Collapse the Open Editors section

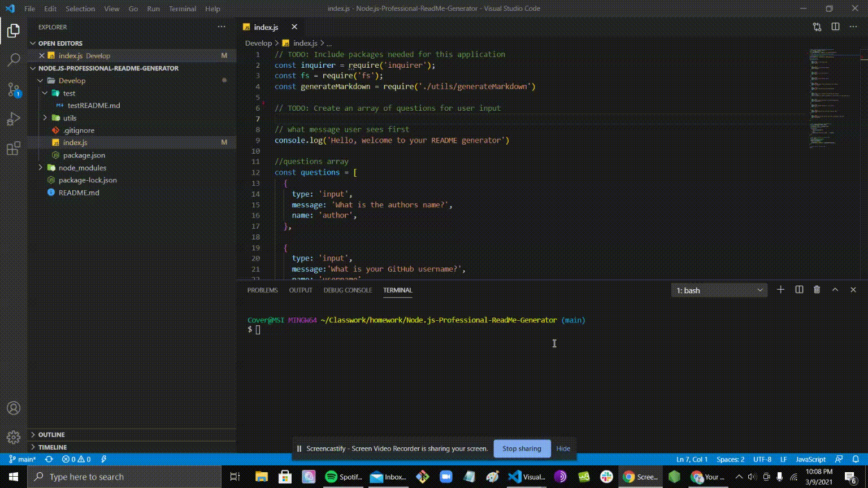pyautogui.click(x=33, y=43)
